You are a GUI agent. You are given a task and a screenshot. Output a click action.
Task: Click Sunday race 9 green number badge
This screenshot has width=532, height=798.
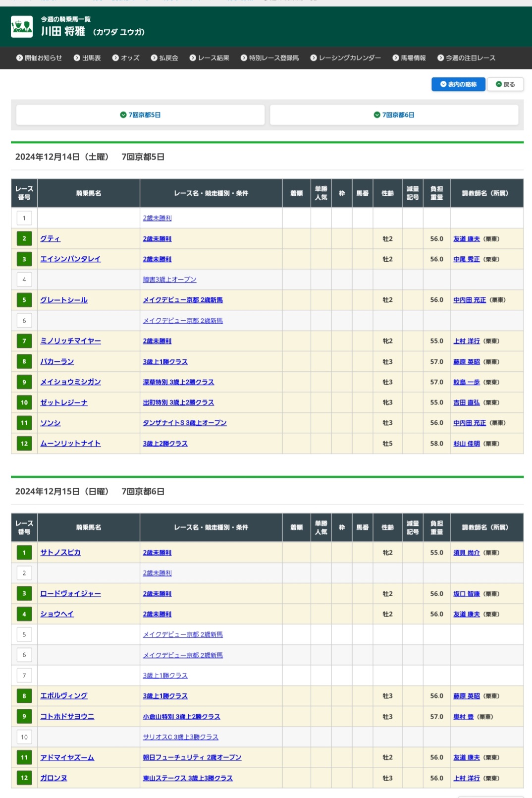[x=24, y=716]
